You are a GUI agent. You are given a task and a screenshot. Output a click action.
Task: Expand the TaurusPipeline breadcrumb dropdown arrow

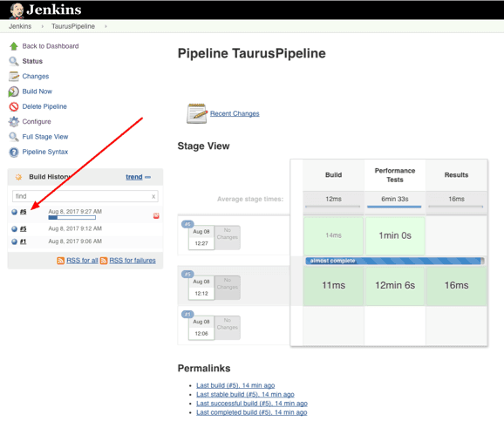point(106,26)
